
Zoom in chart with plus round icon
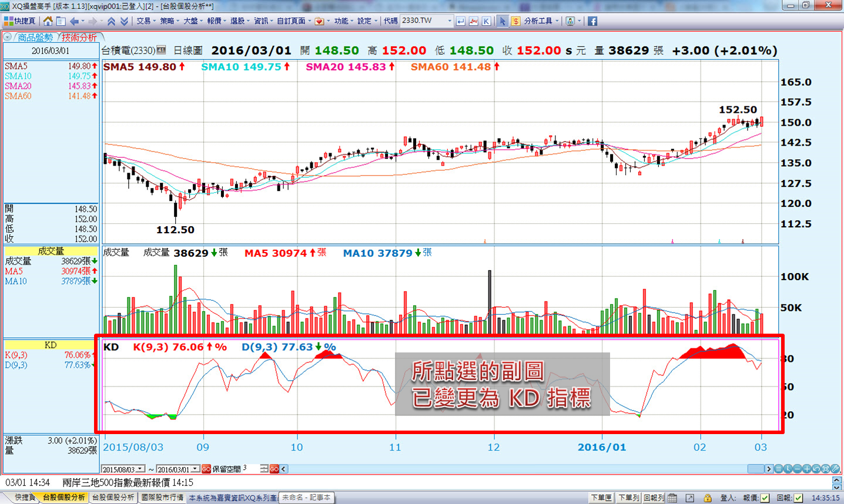click(x=807, y=469)
